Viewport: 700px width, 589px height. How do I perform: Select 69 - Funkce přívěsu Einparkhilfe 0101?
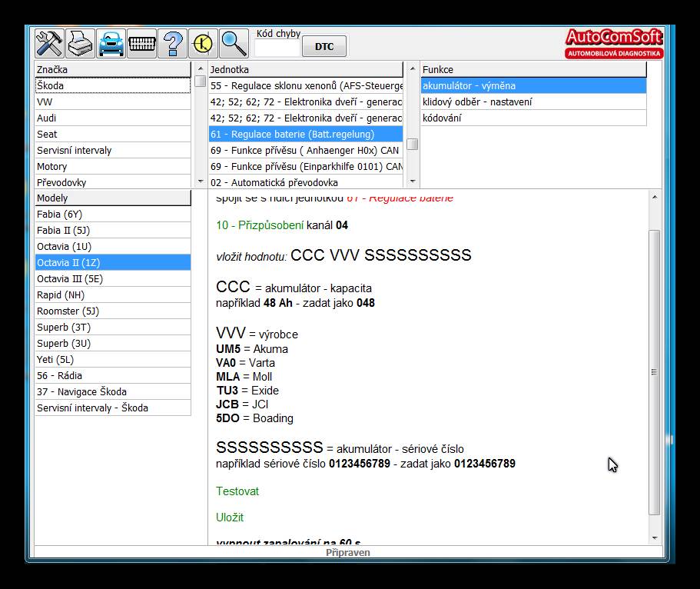pos(306,166)
